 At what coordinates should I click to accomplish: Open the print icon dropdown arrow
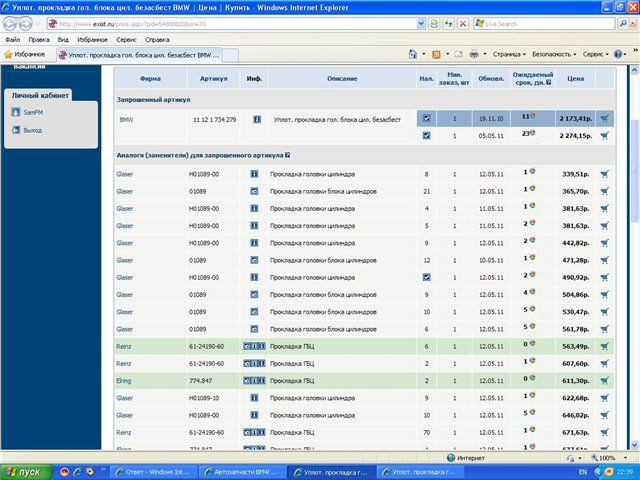tap(484, 54)
